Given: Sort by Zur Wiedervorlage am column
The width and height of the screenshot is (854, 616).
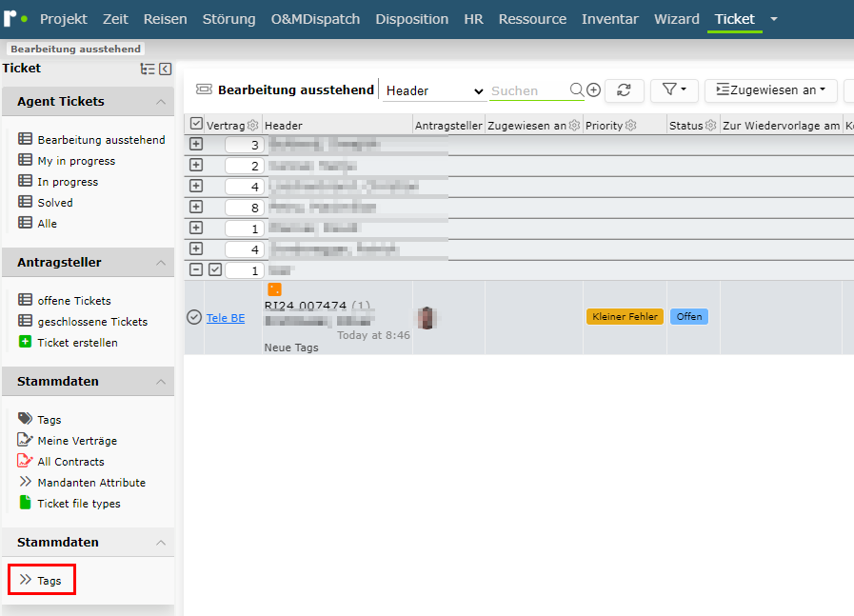Looking at the screenshot, I should click(x=781, y=126).
